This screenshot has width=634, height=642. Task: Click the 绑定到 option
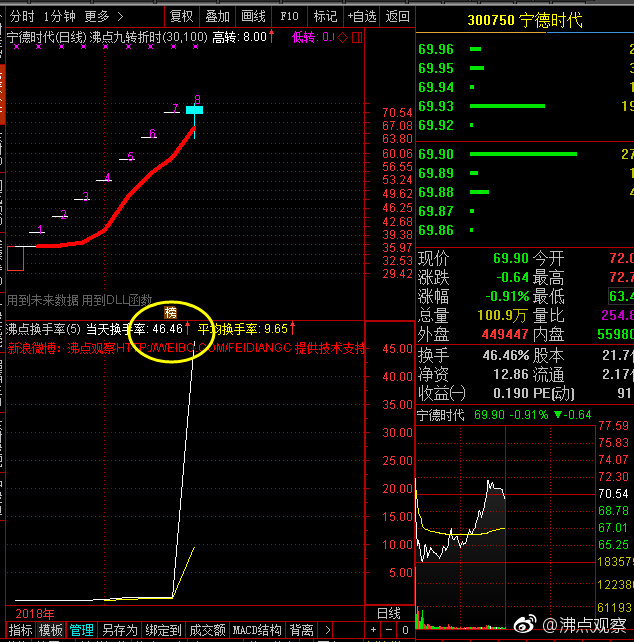163,630
